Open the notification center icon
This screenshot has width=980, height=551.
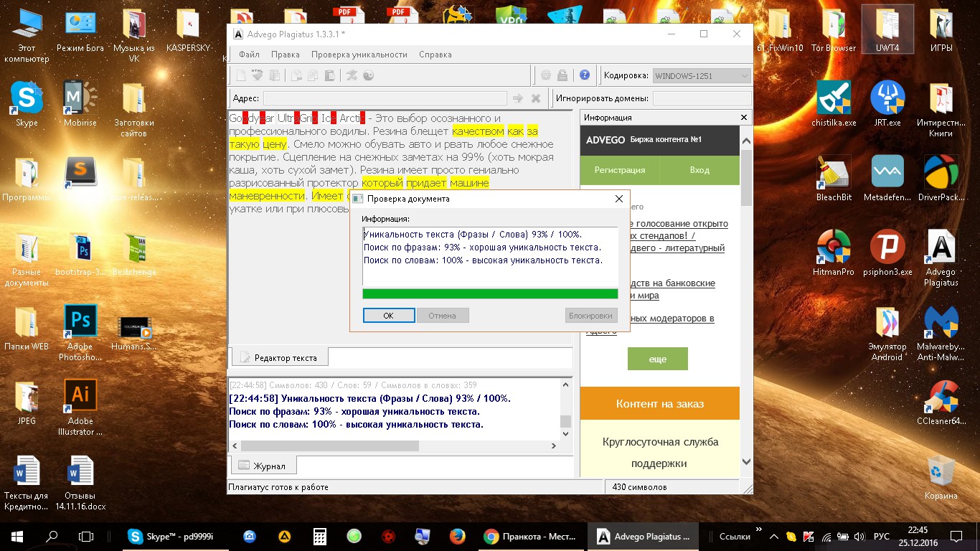point(956,536)
